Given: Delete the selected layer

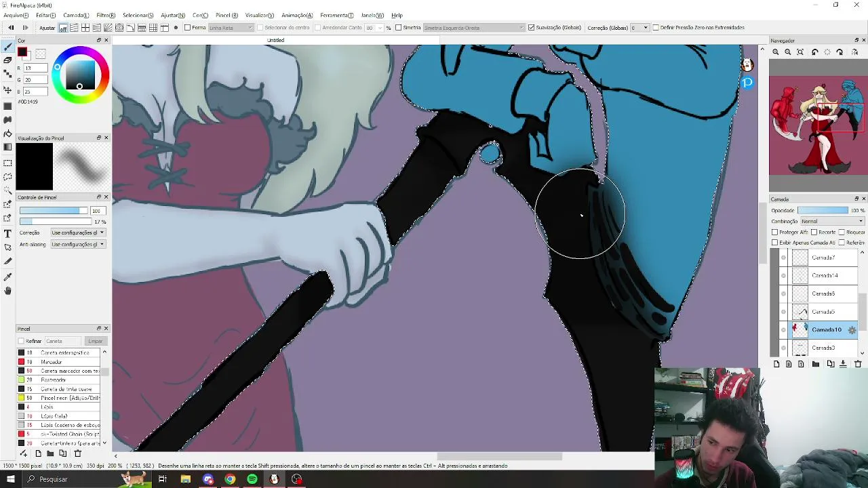Looking at the screenshot, I should [x=858, y=364].
